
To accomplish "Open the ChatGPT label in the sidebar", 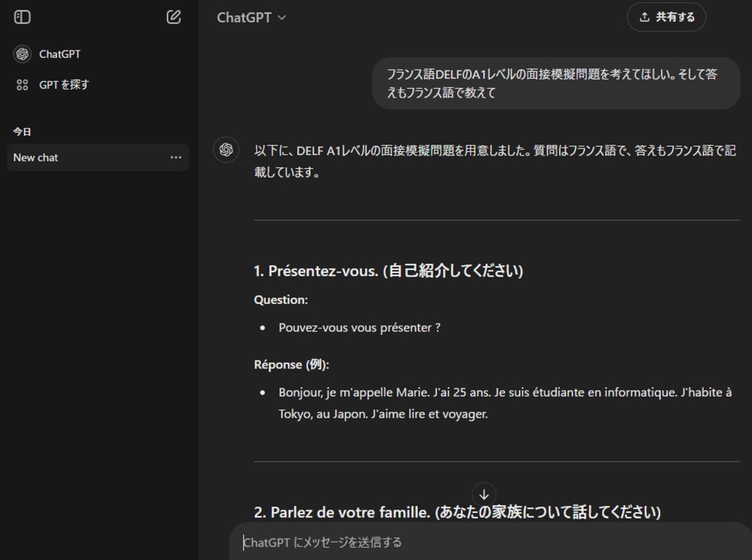I will tap(60, 54).
